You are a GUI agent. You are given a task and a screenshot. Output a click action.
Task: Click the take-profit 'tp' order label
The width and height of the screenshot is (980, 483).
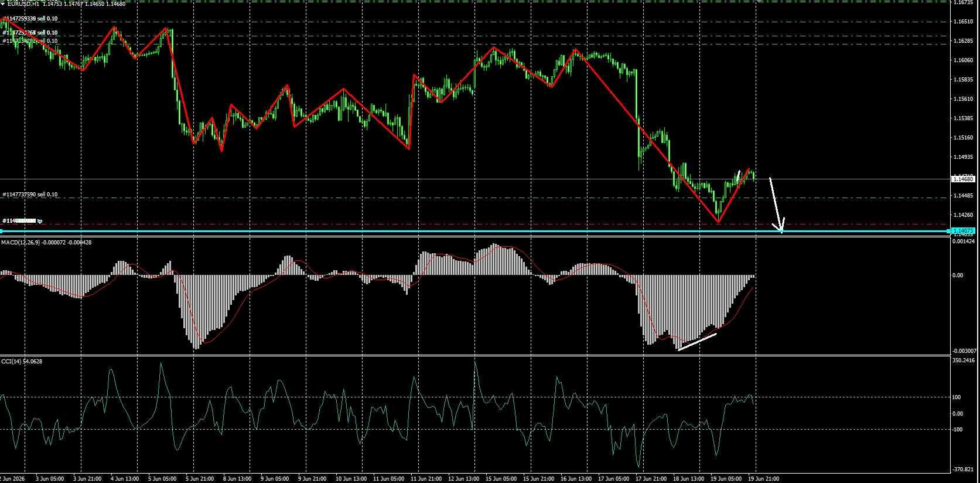pyautogui.click(x=22, y=221)
